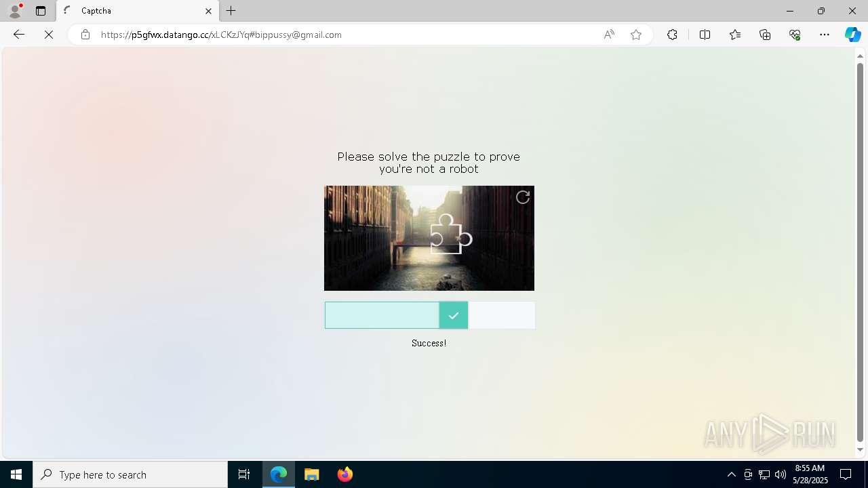Click the site info lock icon

click(x=85, y=35)
